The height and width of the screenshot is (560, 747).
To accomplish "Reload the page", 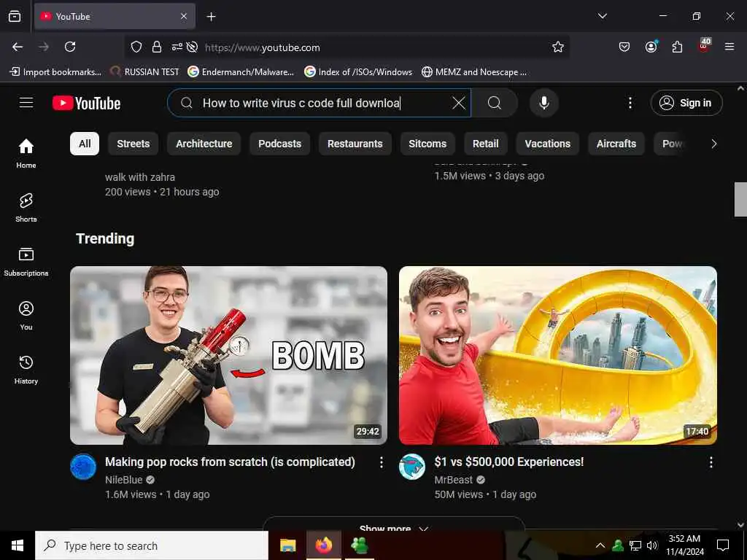I will pos(70,47).
